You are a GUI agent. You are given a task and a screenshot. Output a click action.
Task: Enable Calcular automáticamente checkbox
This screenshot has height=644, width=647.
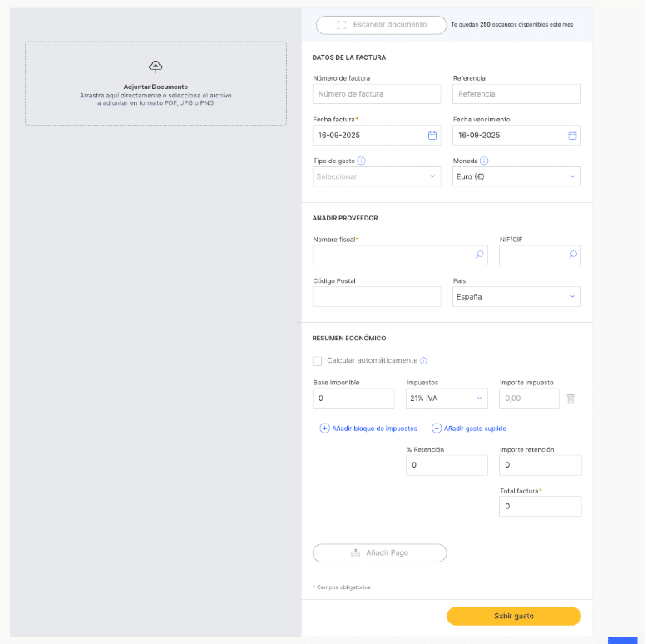pos(317,361)
